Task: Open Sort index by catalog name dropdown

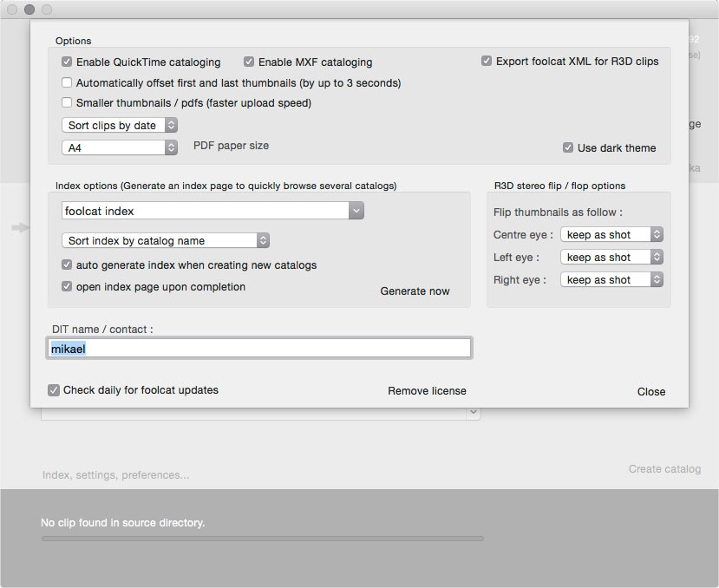Action: click(166, 240)
